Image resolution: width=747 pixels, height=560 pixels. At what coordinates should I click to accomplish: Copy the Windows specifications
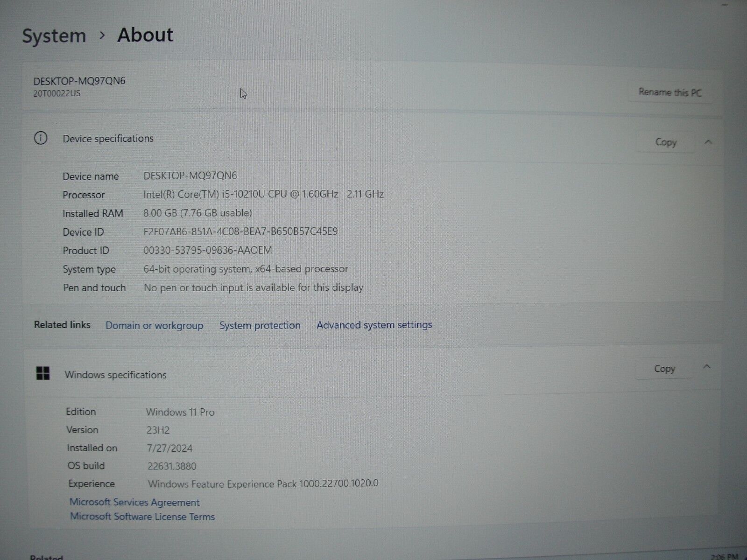point(664,369)
